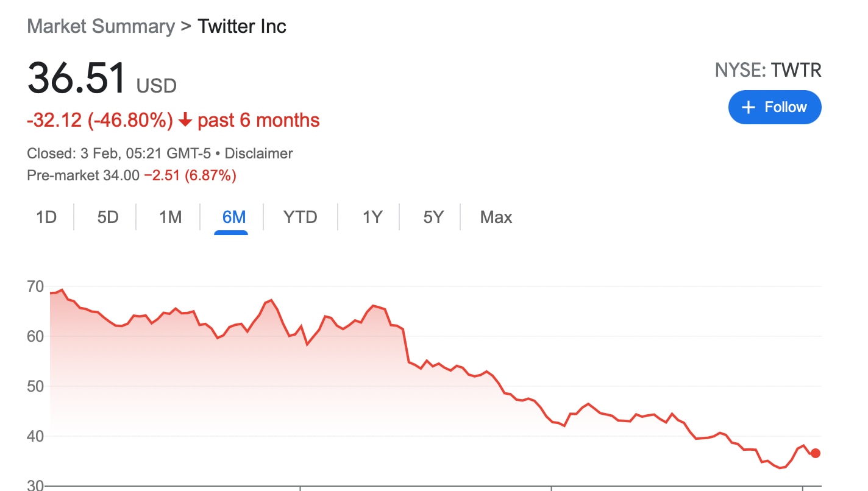
Task: Open the Market Summary link
Action: tap(101, 27)
